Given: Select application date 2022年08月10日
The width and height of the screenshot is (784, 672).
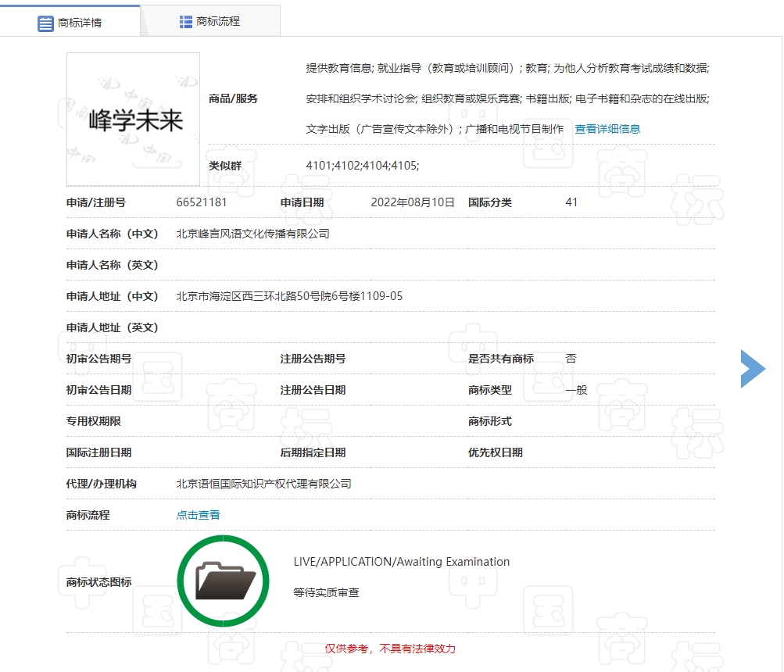Looking at the screenshot, I should [413, 202].
